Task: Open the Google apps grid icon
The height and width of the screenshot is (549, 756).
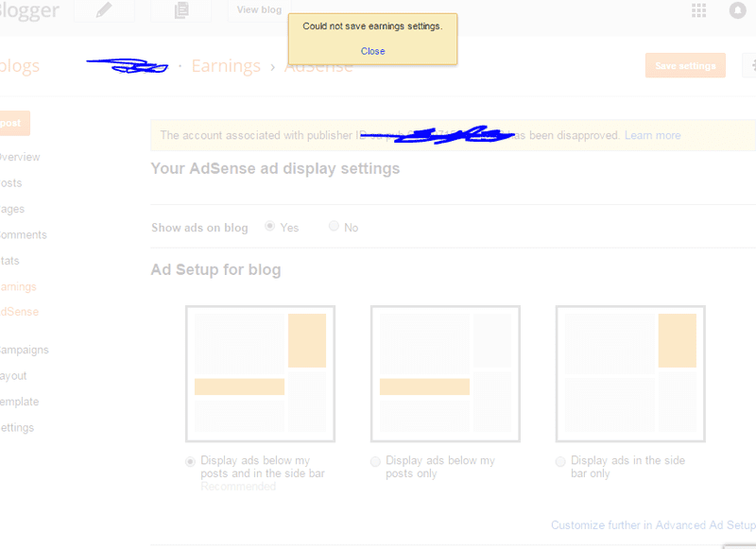Action: coord(698,10)
